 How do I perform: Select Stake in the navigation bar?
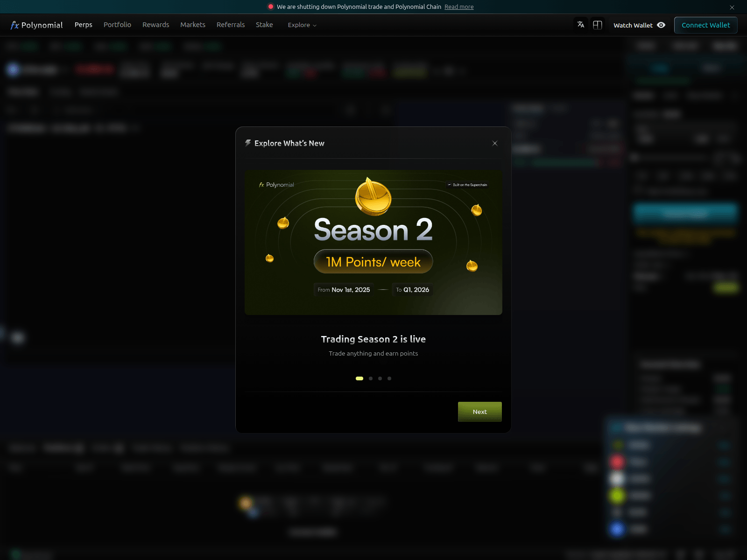pos(264,25)
